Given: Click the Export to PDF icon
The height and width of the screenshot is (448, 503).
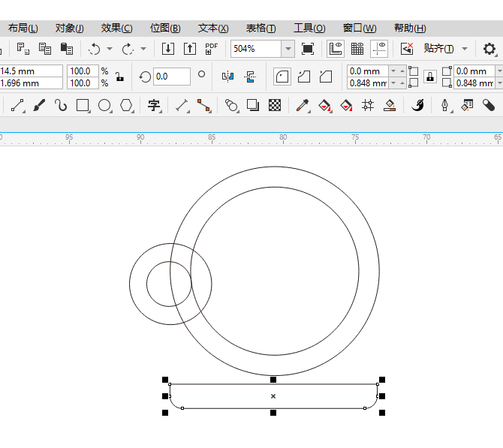Looking at the screenshot, I should click(212, 49).
